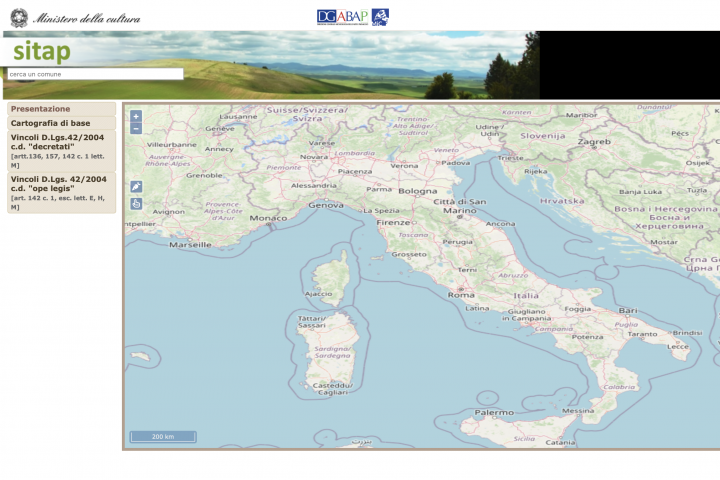Click on Sardegna island on the map
Viewport: 720px width, 480px height.
click(335, 352)
